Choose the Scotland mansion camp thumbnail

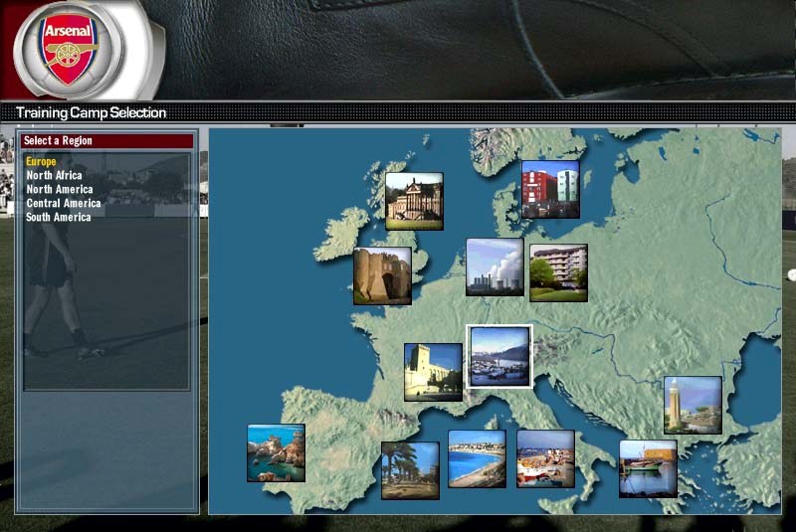pyautogui.click(x=414, y=201)
